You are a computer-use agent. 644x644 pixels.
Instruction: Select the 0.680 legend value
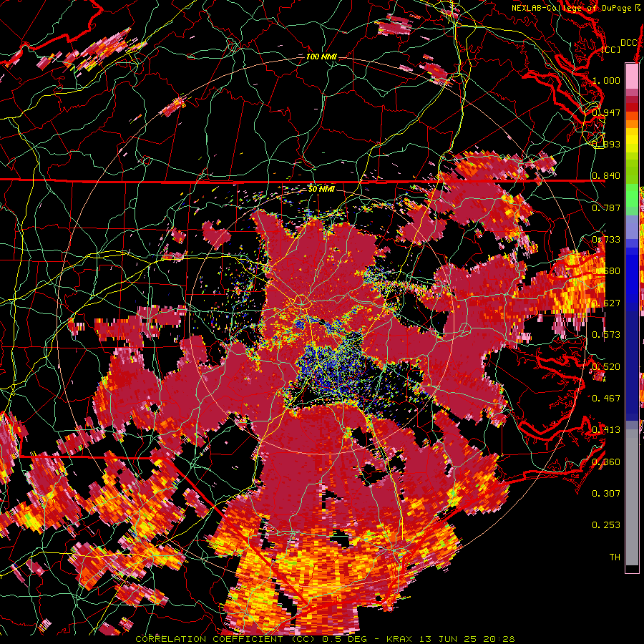[x=606, y=271]
